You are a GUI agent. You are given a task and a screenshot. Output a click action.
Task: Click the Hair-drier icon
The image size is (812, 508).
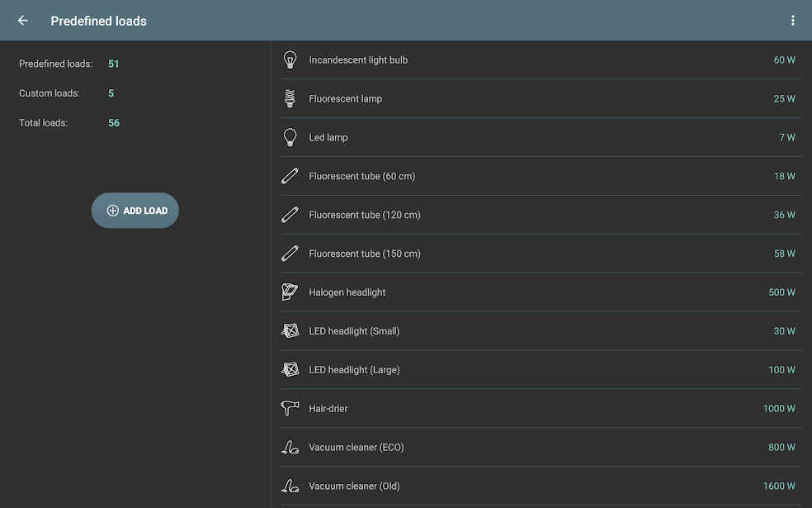(290, 408)
